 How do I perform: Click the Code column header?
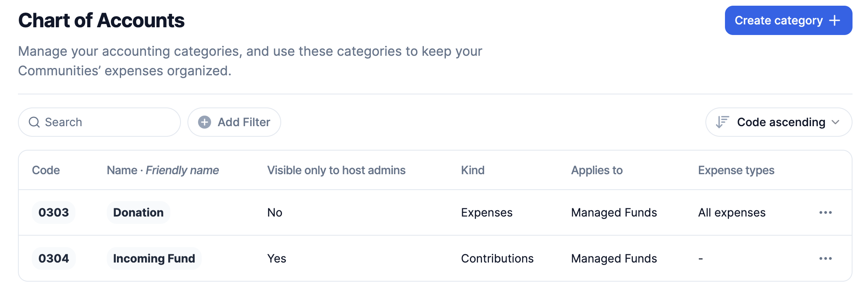point(46,170)
